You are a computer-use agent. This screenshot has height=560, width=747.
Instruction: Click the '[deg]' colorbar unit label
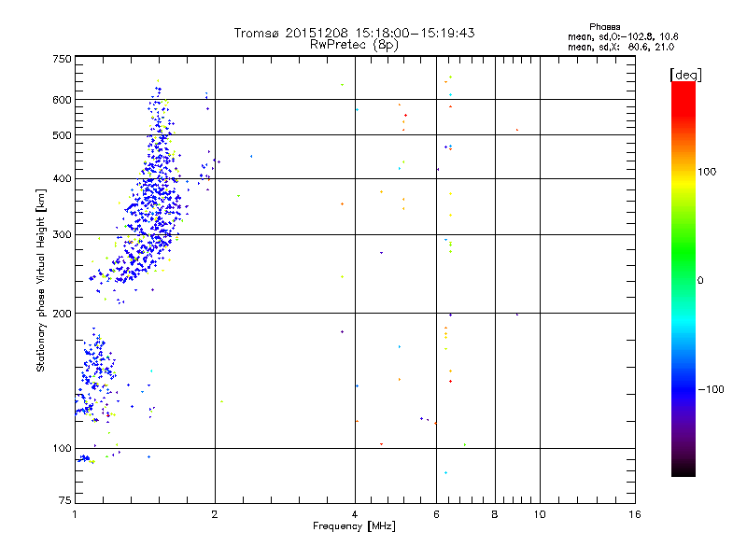click(685, 75)
